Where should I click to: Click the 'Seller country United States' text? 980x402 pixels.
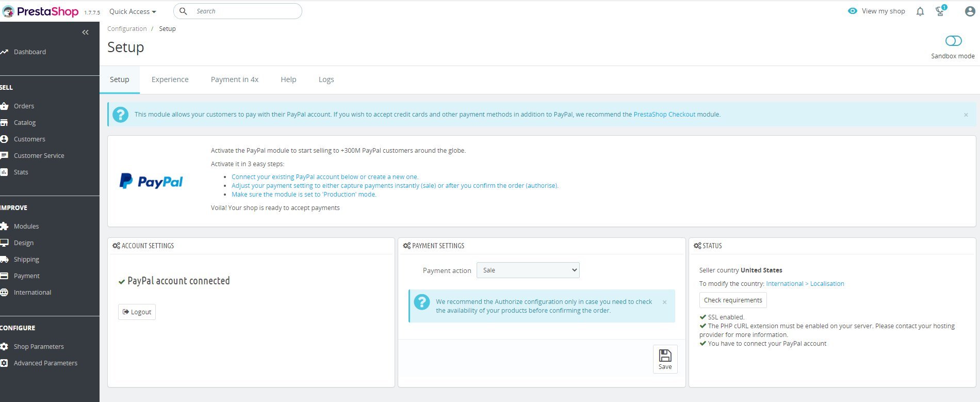(741, 270)
